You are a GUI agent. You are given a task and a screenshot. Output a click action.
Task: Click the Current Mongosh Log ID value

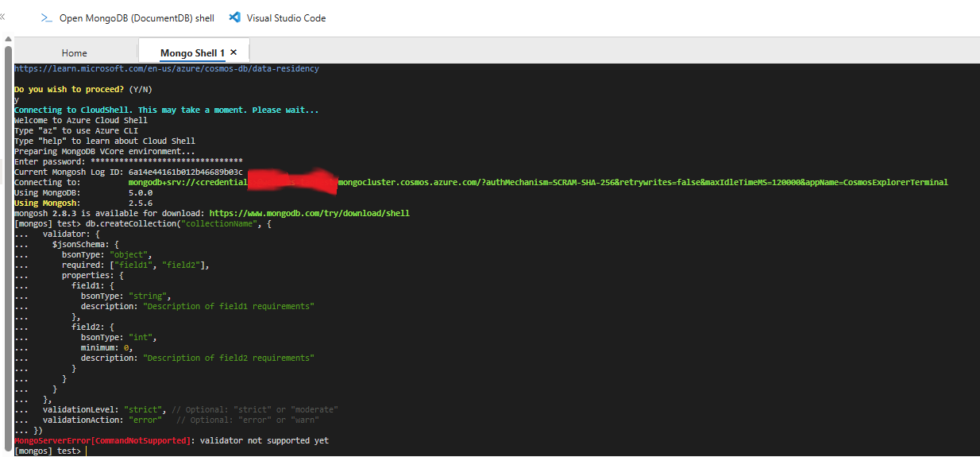tap(186, 172)
